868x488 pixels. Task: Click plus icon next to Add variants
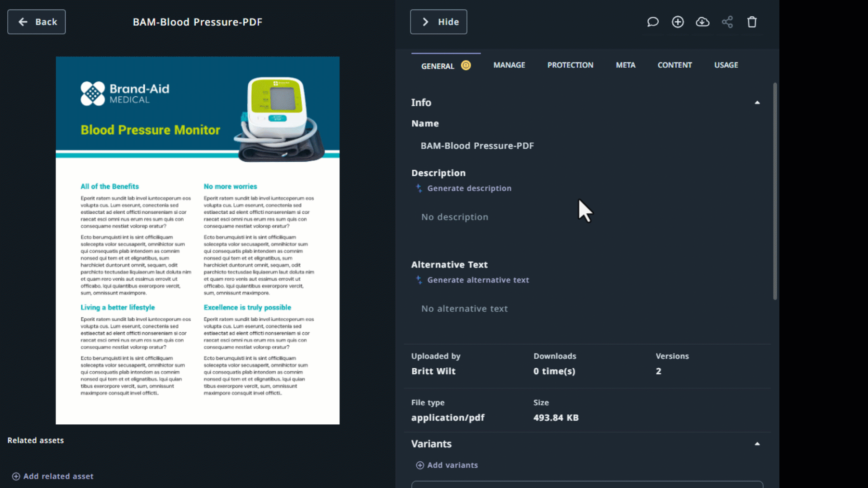(x=420, y=465)
